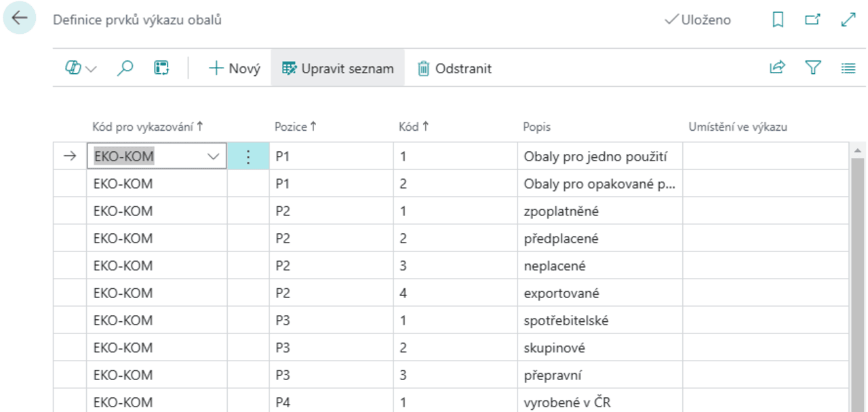Click Odstranit to delete the row
This screenshot has height=412, width=868.
[454, 68]
